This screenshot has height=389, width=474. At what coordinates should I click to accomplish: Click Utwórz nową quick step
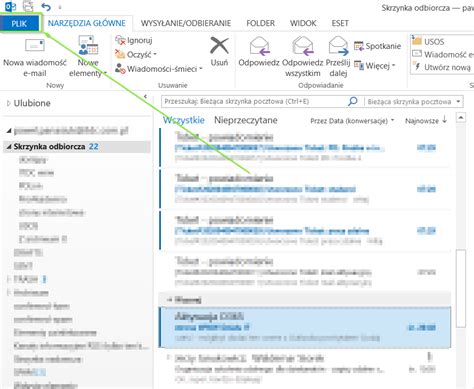click(442, 67)
